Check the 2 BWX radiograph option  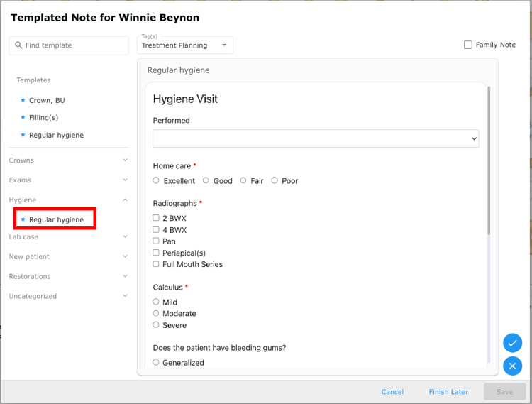[x=156, y=217]
